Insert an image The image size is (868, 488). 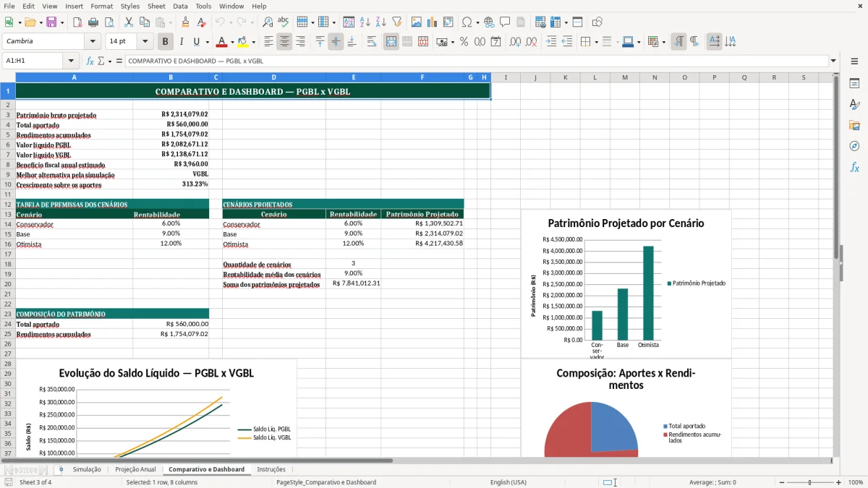[x=417, y=22]
